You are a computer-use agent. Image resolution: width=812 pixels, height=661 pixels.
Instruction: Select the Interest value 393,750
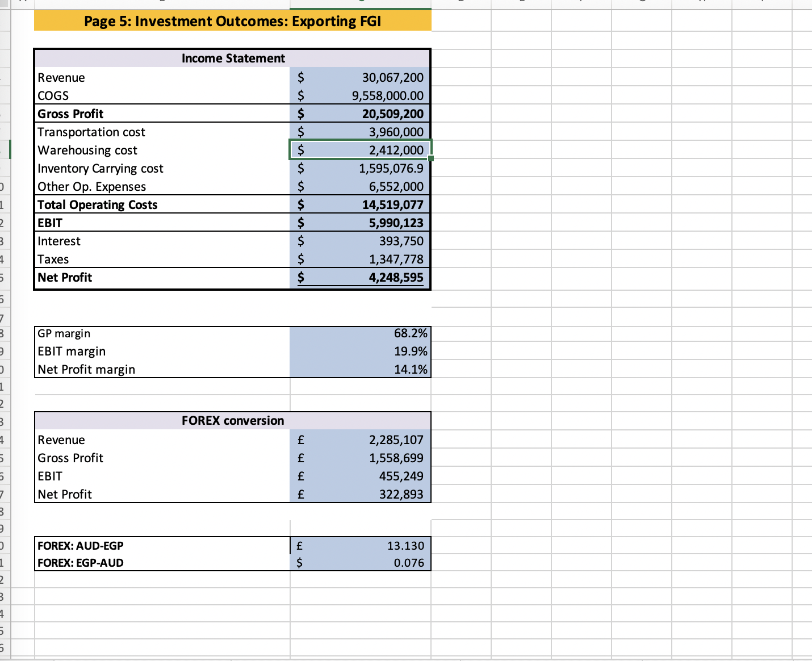click(x=401, y=241)
